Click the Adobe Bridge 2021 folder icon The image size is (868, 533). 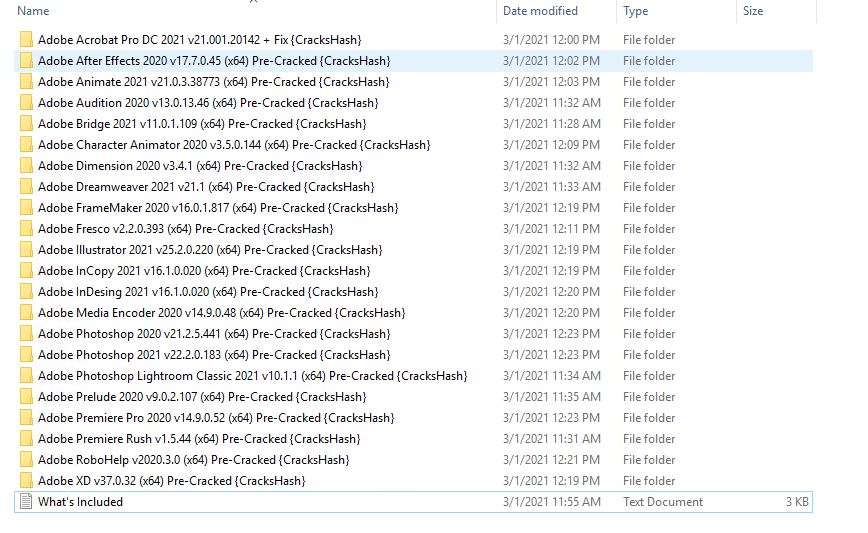pos(26,124)
